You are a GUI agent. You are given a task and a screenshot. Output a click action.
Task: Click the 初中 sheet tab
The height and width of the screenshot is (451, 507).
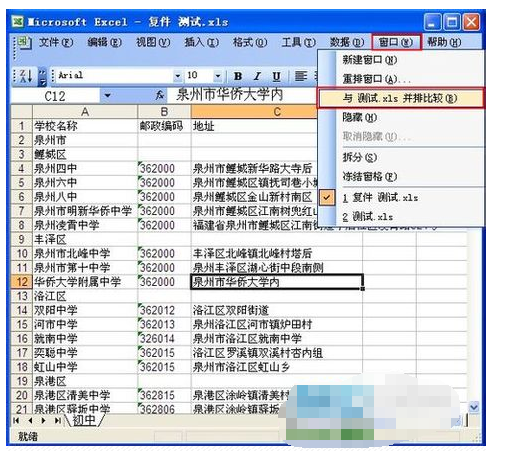tap(84, 420)
